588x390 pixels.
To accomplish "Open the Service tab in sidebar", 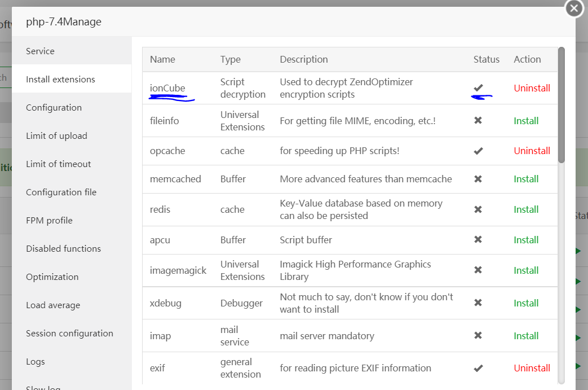I will pyautogui.click(x=40, y=51).
